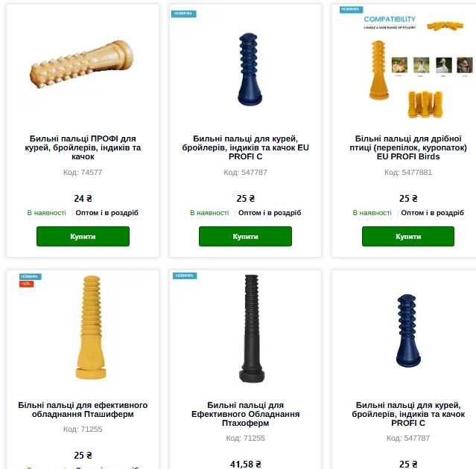
Task: Click price 41,58 ₴ of black finger
Action: (245, 464)
